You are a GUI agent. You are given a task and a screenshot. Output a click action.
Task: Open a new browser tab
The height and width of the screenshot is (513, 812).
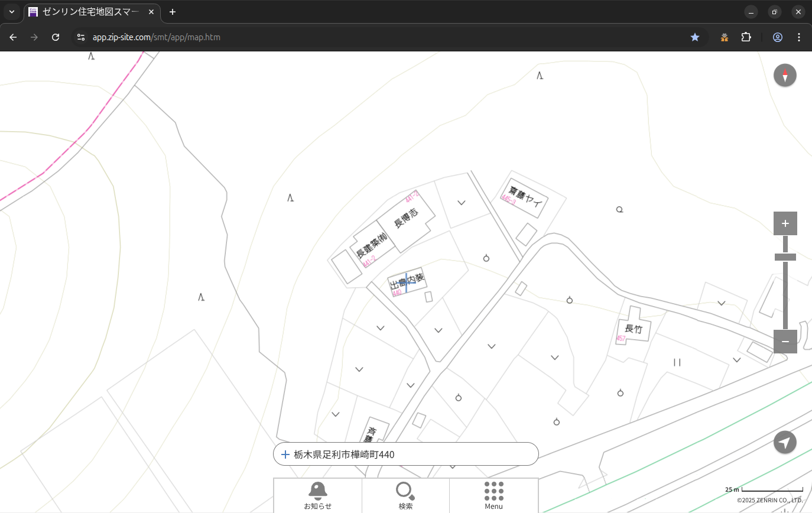coord(173,12)
